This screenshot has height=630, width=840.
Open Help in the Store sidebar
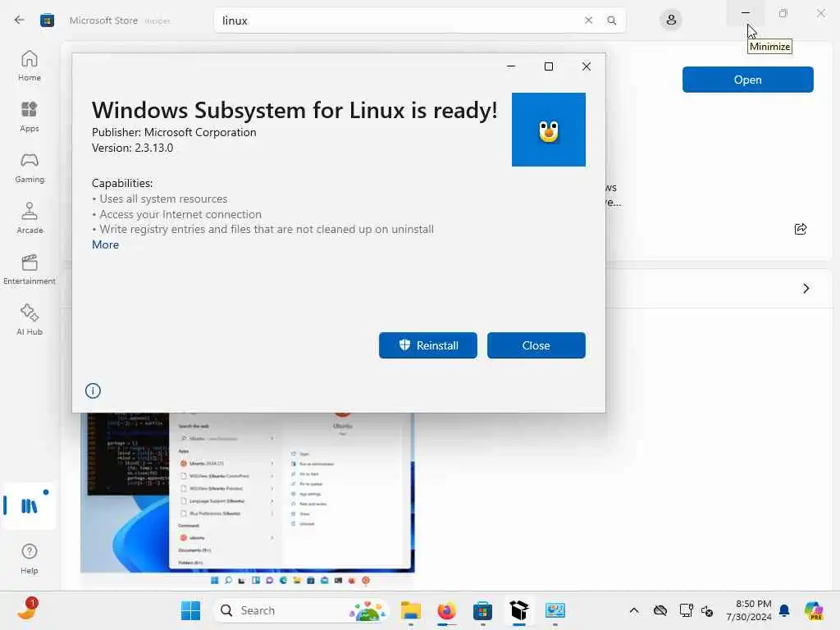tap(30, 558)
